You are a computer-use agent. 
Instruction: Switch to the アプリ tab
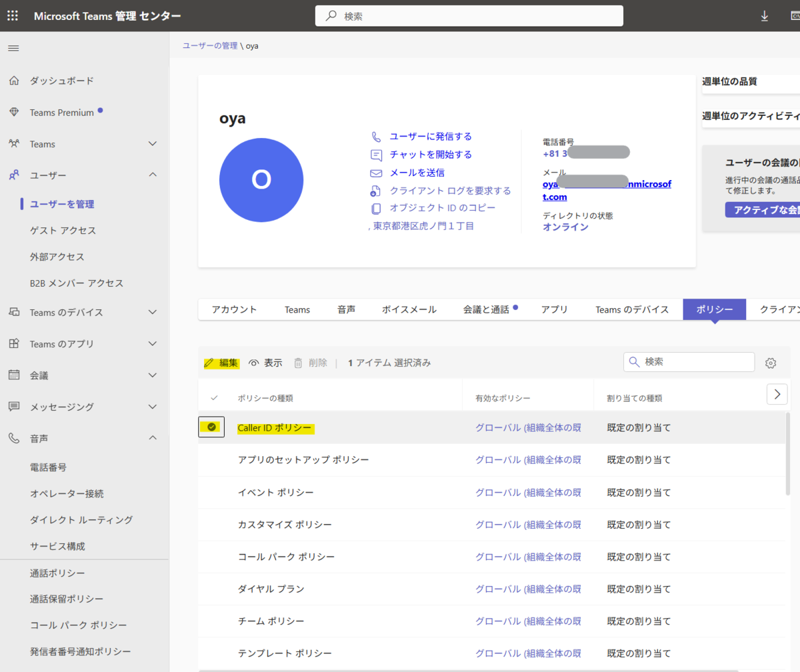pos(555,309)
